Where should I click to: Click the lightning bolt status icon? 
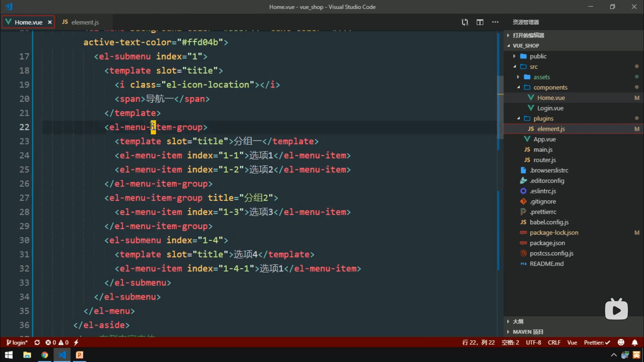(x=76, y=343)
